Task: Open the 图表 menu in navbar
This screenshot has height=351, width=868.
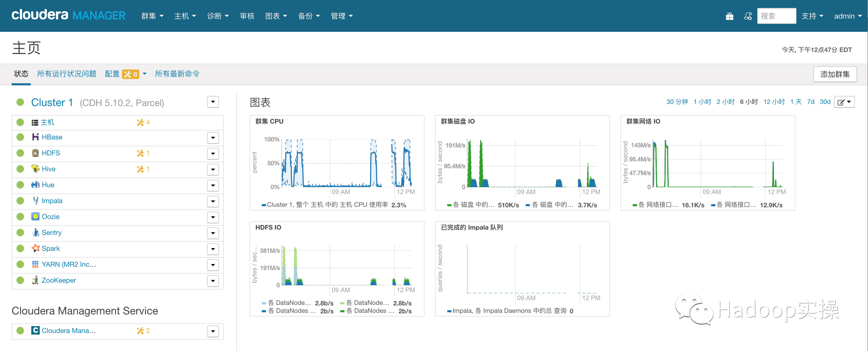Action: 276,16
